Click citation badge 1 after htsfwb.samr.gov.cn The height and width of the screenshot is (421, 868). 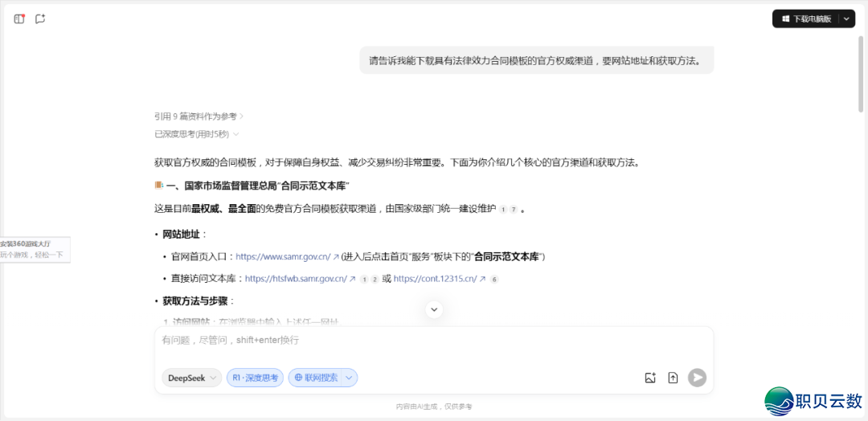pyautogui.click(x=364, y=280)
